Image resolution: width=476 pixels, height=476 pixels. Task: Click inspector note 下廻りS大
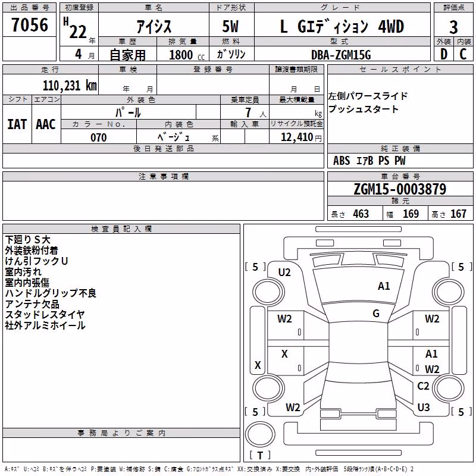(x=27, y=240)
